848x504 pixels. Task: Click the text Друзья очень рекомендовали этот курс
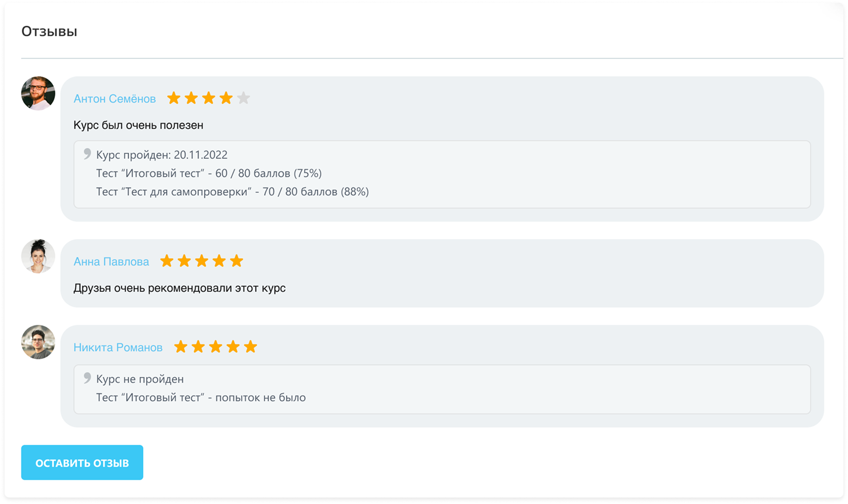coord(179,288)
